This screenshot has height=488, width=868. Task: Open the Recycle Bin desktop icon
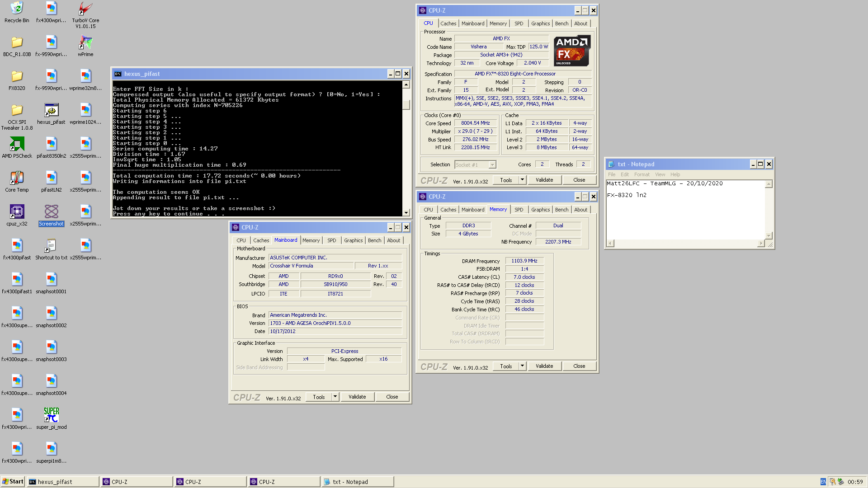(17, 12)
